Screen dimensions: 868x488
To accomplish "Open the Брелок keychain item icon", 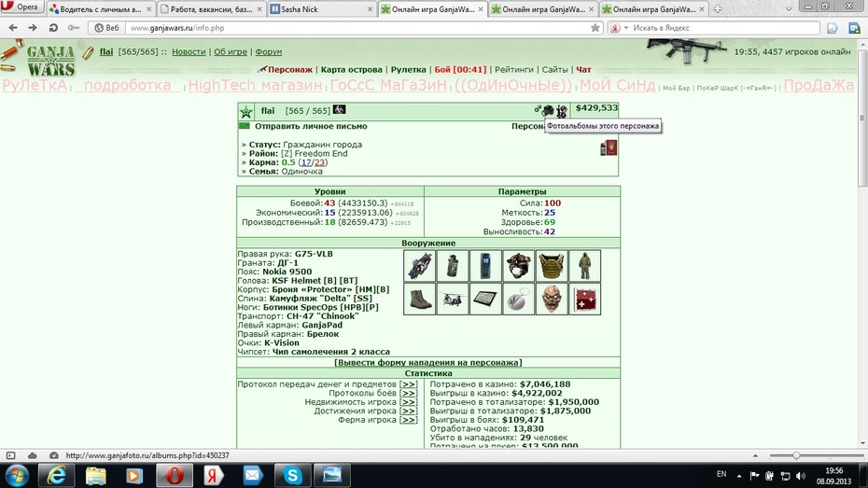I will (x=519, y=299).
